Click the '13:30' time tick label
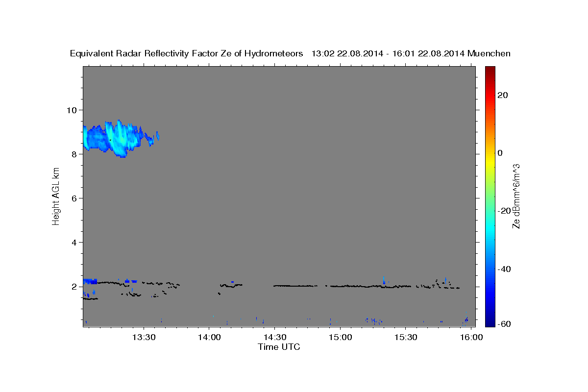 coord(144,337)
